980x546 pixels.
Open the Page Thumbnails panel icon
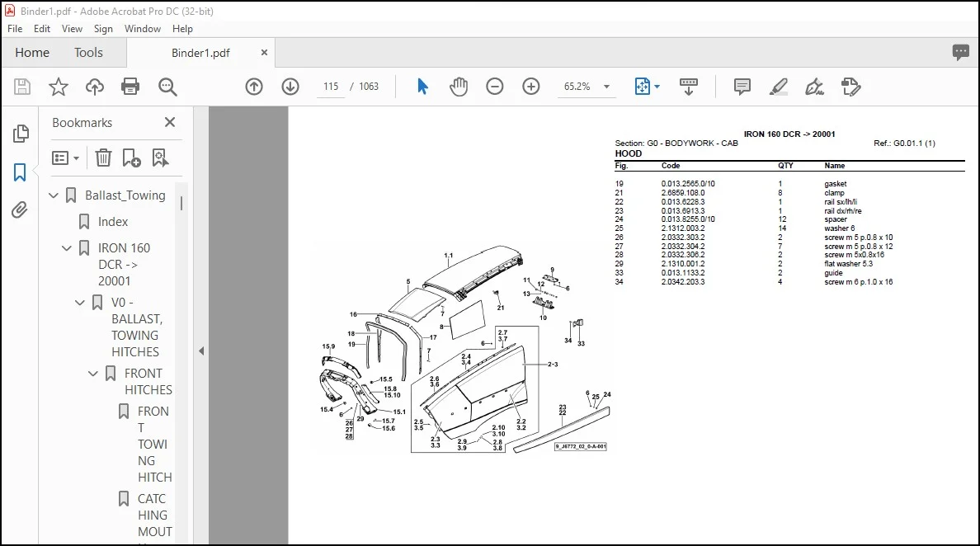point(21,133)
